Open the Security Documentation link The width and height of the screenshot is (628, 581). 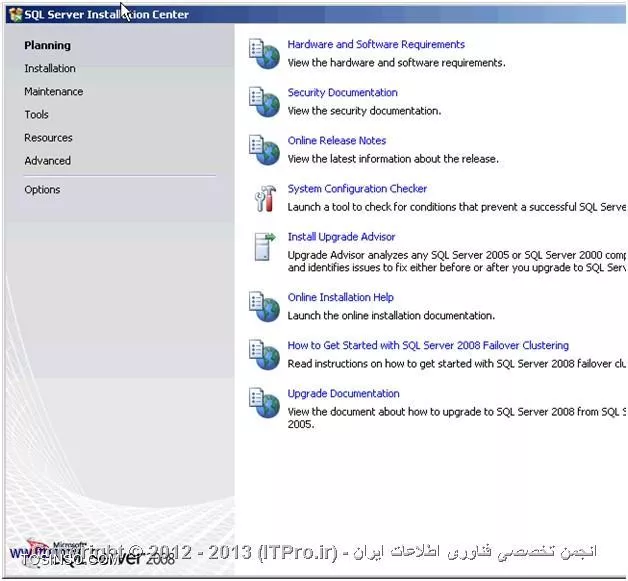coord(342,92)
